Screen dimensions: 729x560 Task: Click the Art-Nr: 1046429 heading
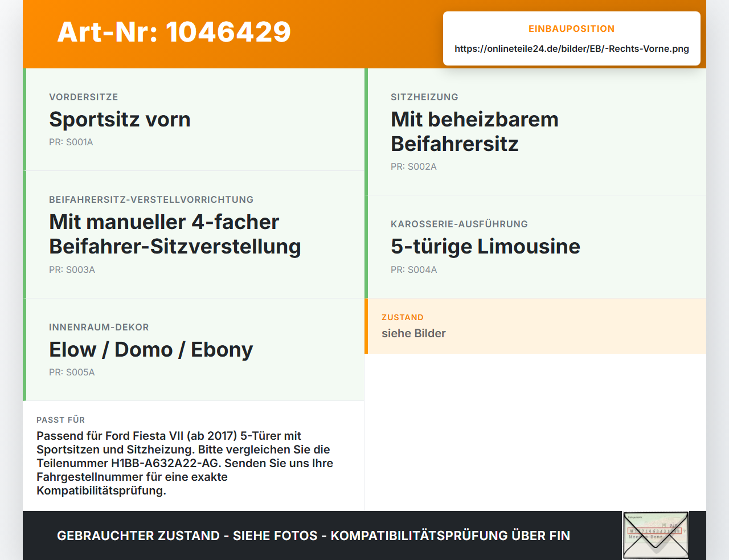pyautogui.click(x=174, y=32)
